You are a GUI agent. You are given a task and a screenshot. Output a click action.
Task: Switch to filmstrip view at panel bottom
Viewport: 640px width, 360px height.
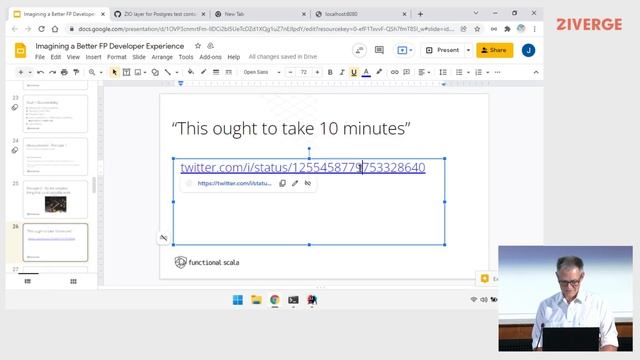click(x=27, y=281)
